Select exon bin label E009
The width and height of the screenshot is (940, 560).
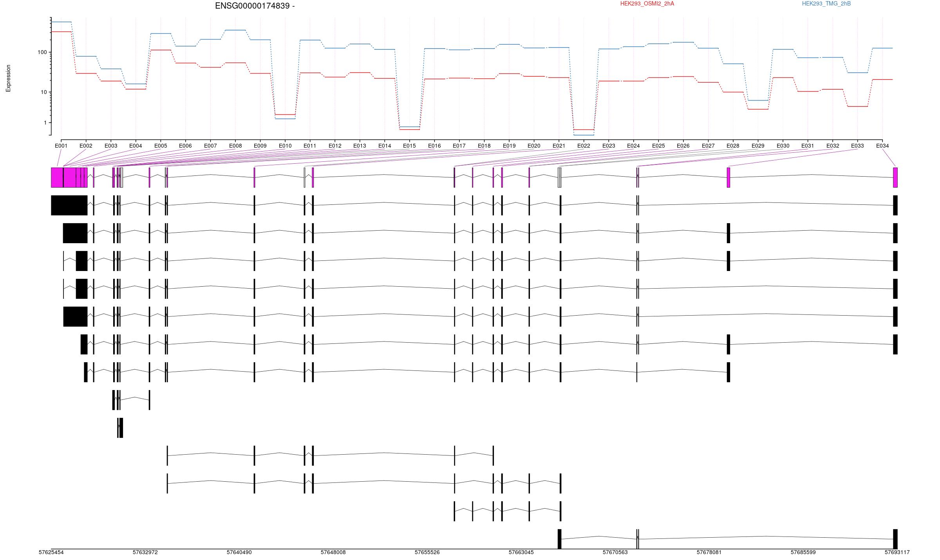pos(260,146)
